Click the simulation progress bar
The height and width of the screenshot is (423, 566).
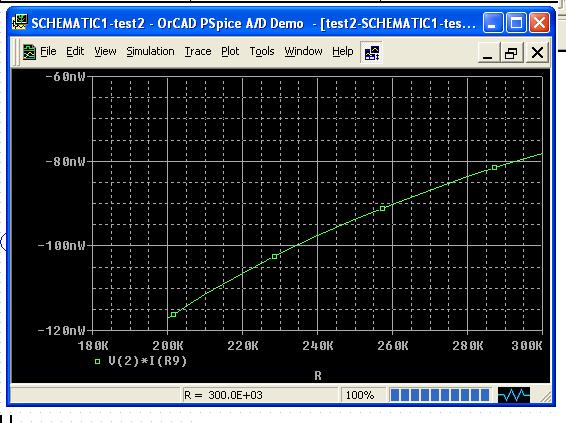click(440, 395)
